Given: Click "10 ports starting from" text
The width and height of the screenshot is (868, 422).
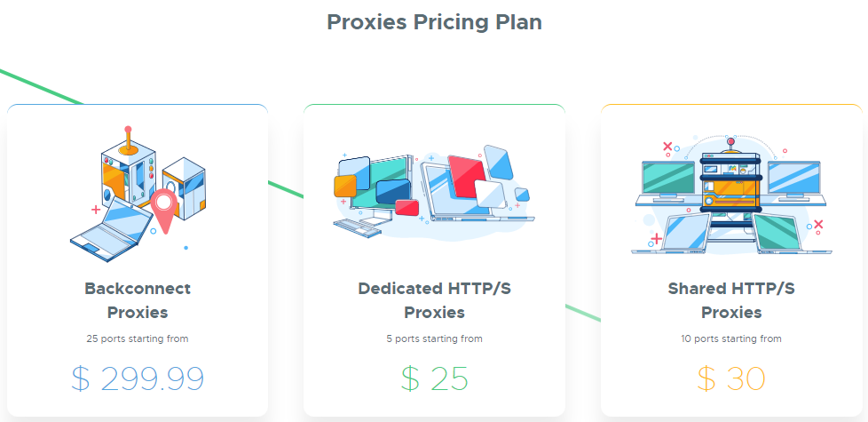Looking at the screenshot, I should point(731,338).
